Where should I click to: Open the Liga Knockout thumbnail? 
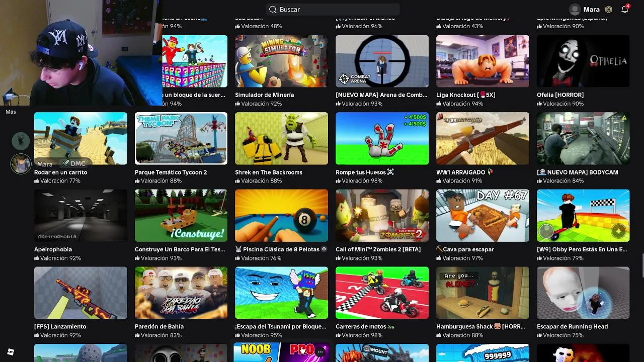tap(482, 61)
